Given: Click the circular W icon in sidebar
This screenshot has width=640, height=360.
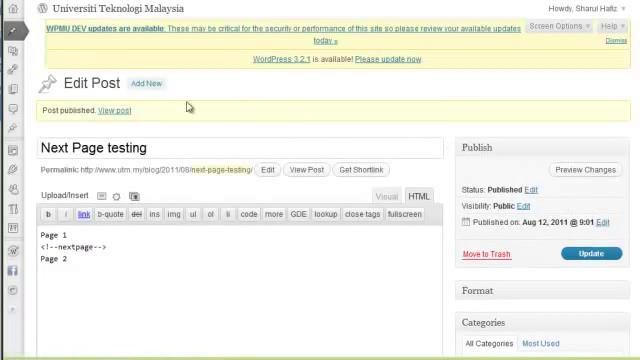Looking at the screenshot, I should (x=13, y=251).
